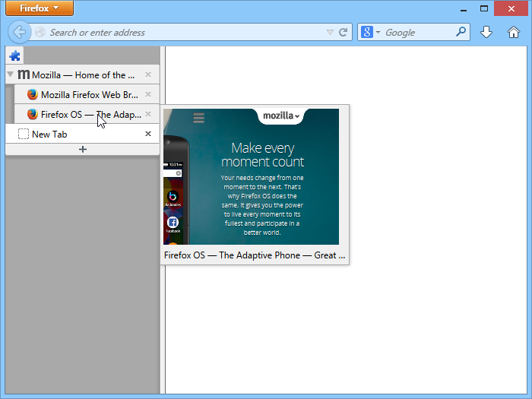This screenshot has height=399, width=532.
Task: Reload the page with refresh icon
Action: (343, 33)
